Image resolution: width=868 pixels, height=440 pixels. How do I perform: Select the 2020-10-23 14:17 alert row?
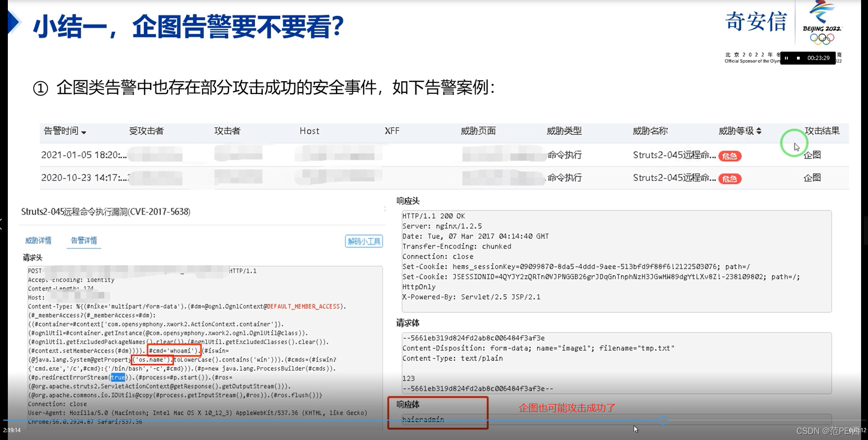444,178
